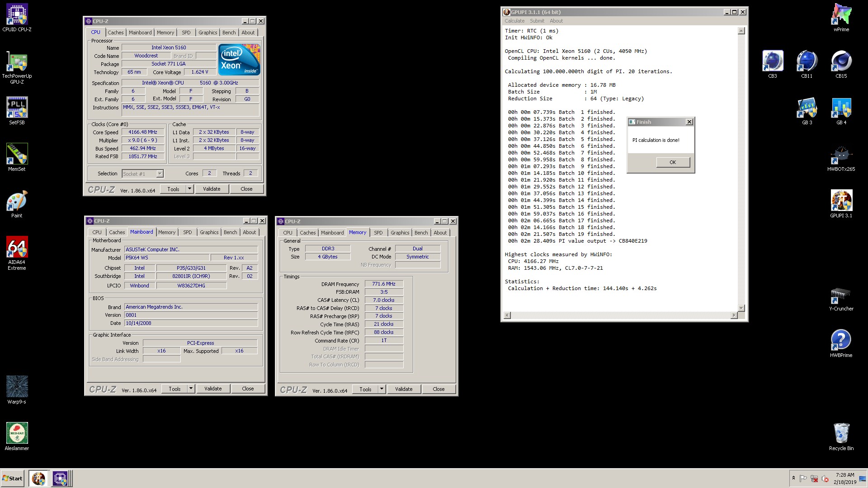Viewport: 868px width, 488px height.
Task: Click Intel Xeon inside logo
Action: (x=239, y=60)
